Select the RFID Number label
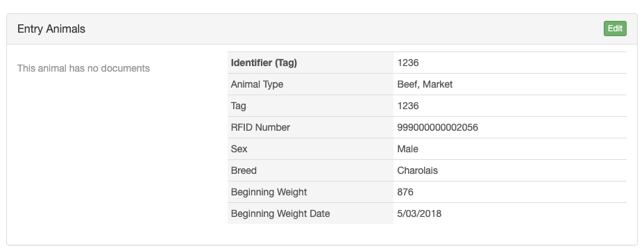 pos(260,127)
